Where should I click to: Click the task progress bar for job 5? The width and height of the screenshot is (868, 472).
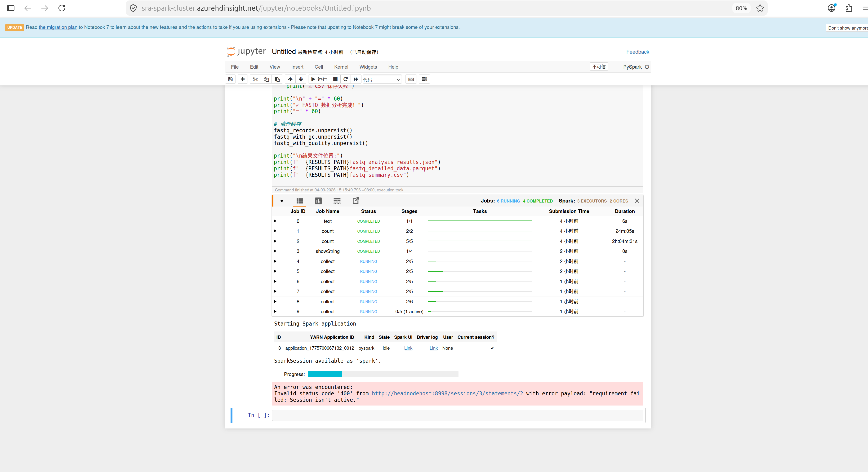[480, 271]
